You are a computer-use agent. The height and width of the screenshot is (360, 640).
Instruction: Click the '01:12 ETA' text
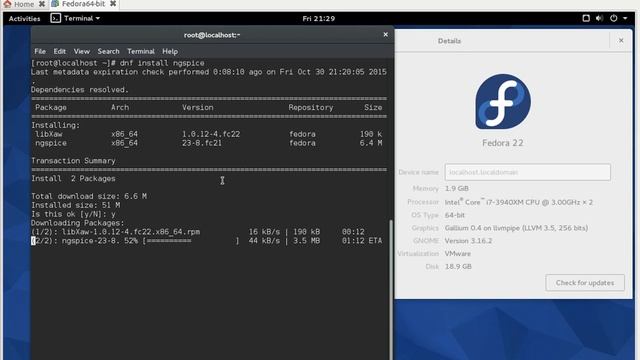tap(362, 241)
